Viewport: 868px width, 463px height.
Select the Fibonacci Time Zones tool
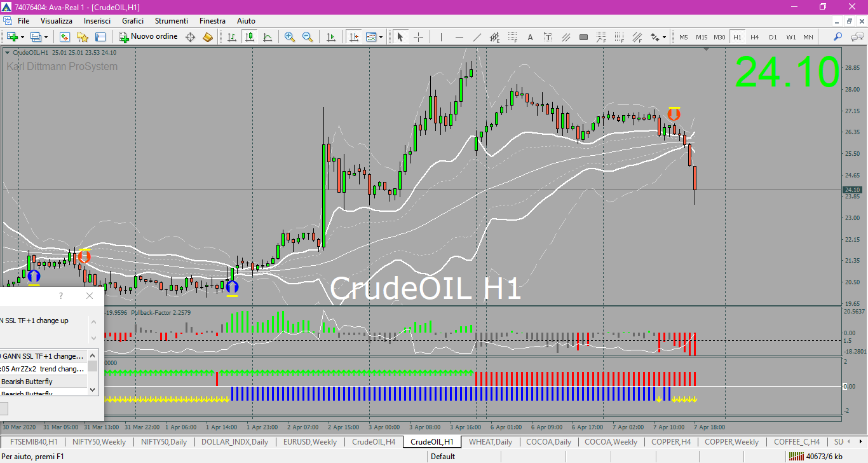pos(620,37)
